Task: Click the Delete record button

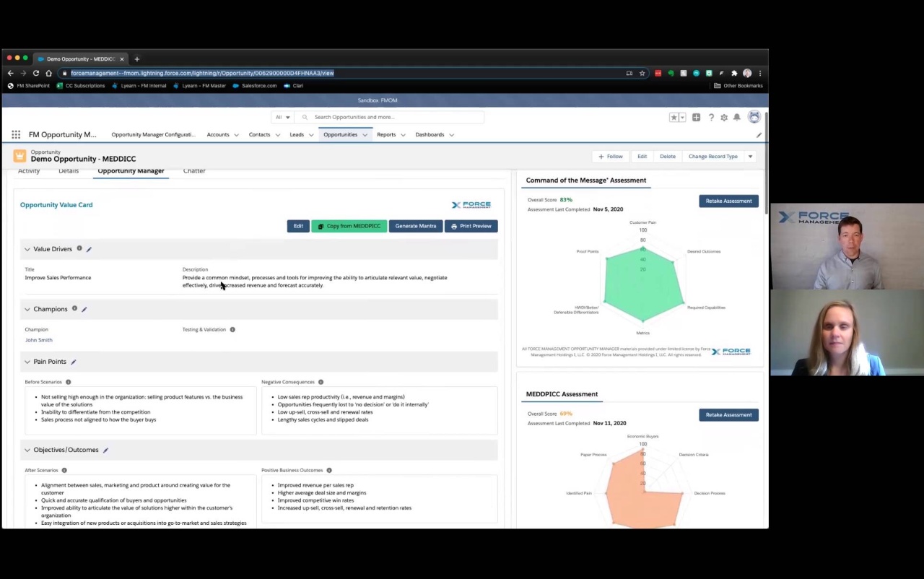Action: (668, 157)
